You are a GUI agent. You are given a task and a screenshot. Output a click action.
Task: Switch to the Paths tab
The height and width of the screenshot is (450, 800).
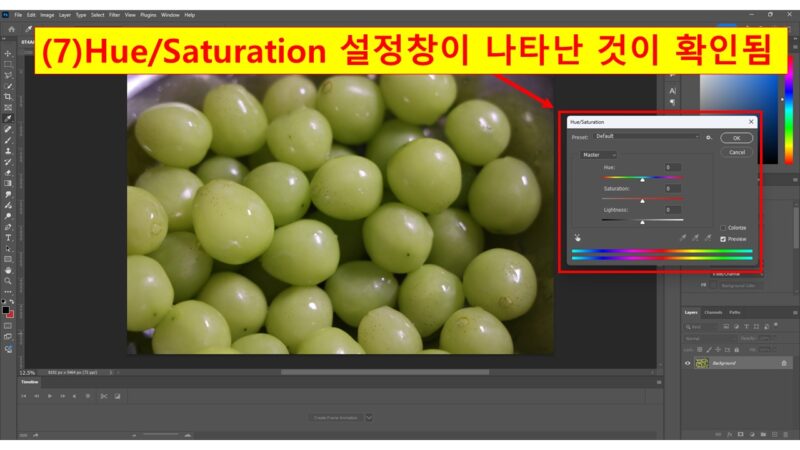point(734,312)
